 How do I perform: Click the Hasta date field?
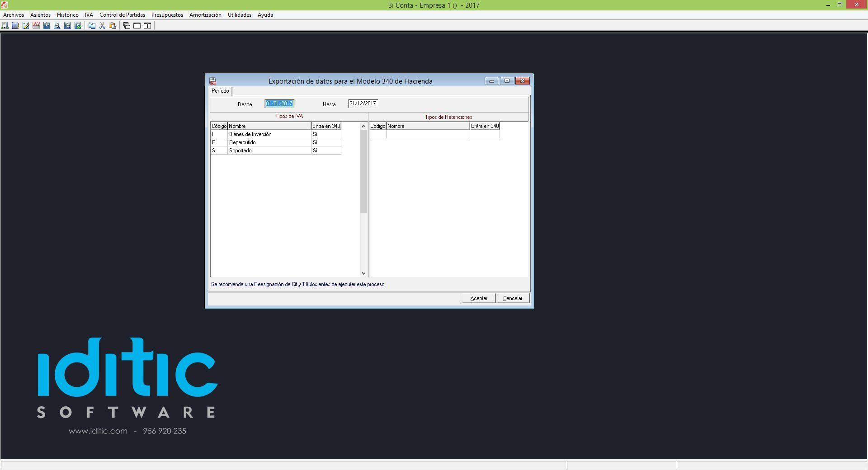[x=363, y=103]
